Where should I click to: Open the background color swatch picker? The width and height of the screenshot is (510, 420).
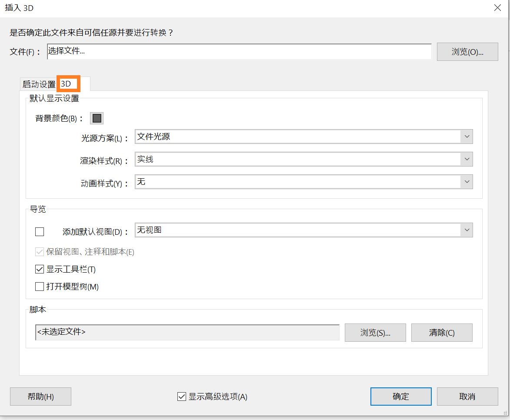[x=97, y=118]
